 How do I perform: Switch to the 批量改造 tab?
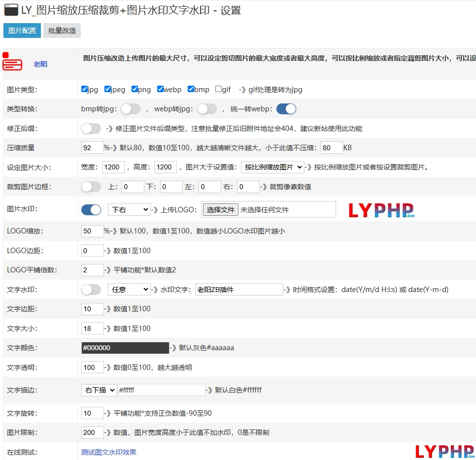(62, 31)
